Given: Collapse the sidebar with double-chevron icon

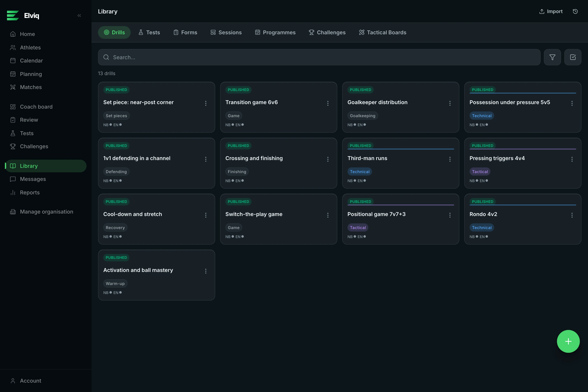Looking at the screenshot, I should (79, 16).
